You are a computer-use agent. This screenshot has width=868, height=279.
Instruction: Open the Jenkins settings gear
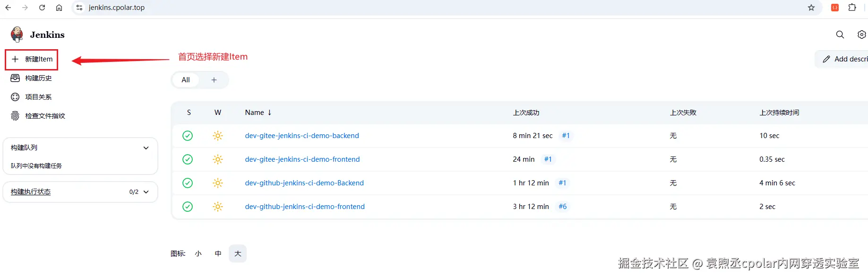point(862,35)
